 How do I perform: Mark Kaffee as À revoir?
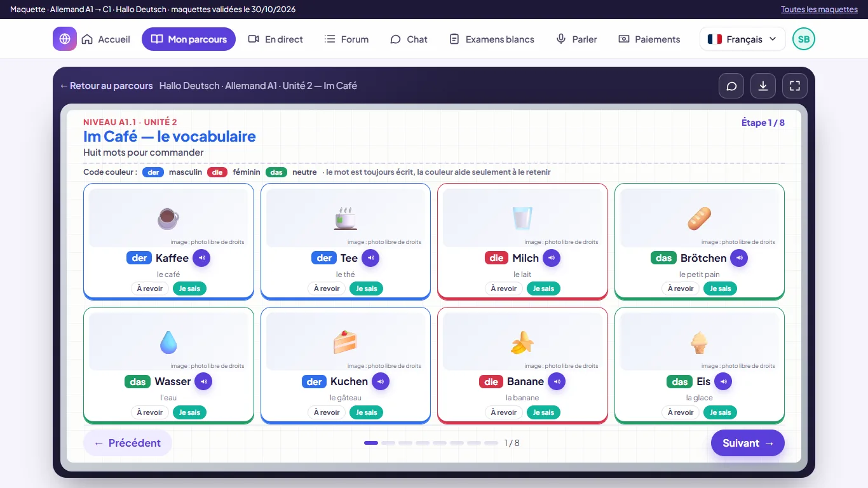pos(150,288)
